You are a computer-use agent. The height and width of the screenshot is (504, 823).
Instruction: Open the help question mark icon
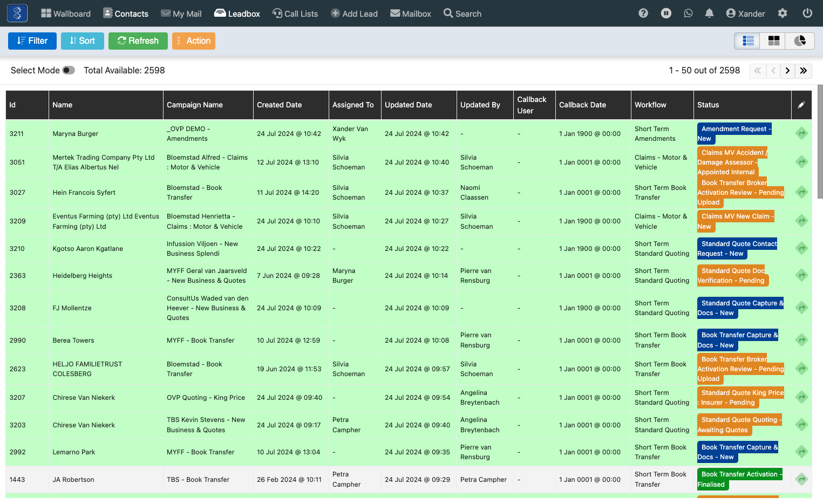643,13
